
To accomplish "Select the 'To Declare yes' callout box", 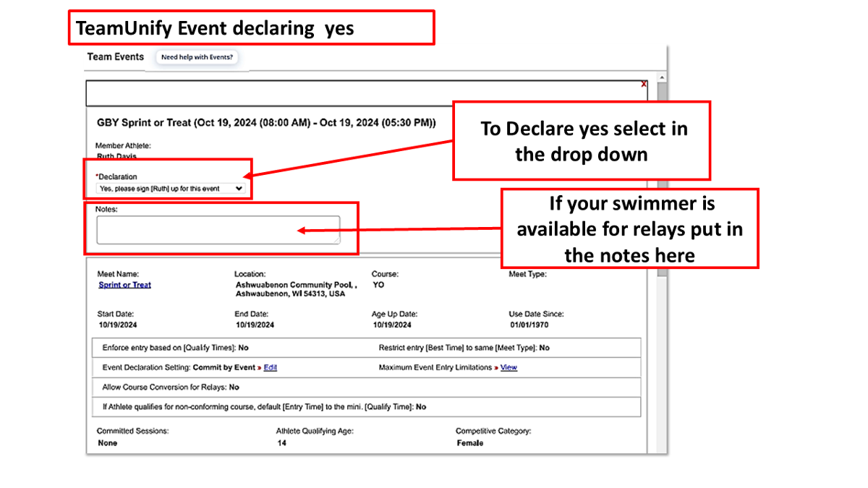I will pyautogui.click(x=581, y=140).
